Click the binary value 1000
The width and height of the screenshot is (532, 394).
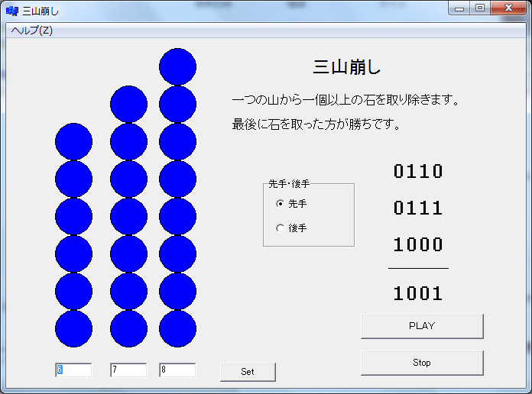click(x=418, y=244)
